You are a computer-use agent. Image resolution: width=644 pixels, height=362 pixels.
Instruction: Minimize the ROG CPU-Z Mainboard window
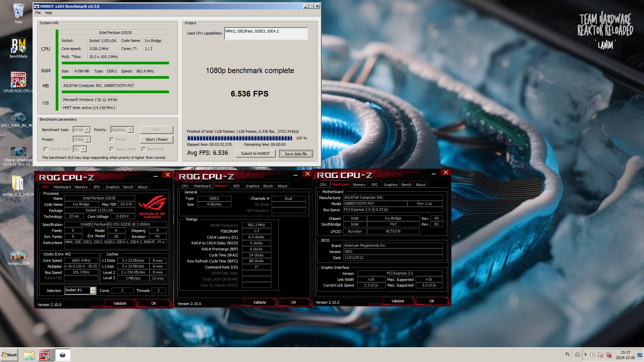(434, 173)
